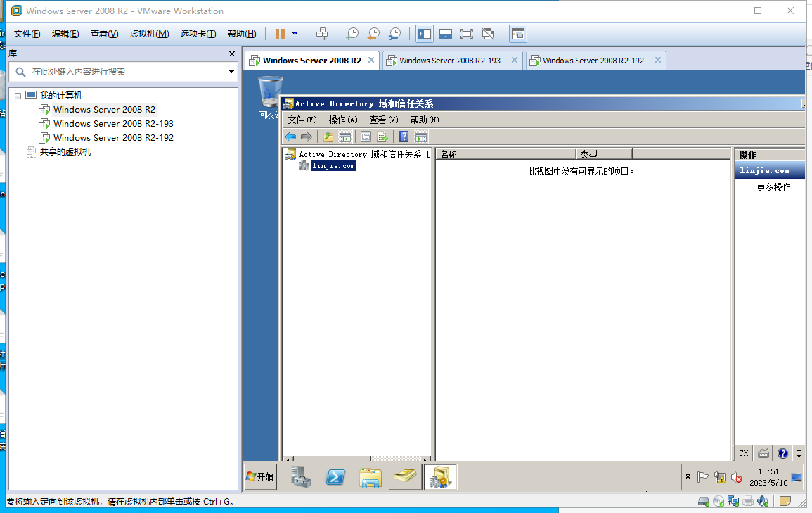This screenshot has height=513, width=812.
Task: Close the Windows Server 2008 R2-193 tab
Action: click(514, 60)
